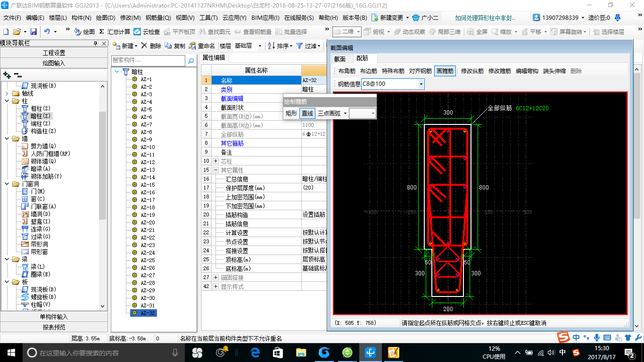This screenshot has height=362, width=644.
Task: Open 钢筋信息 C8@100 dropdown
Action: pyautogui.click(x=421, y=84)
